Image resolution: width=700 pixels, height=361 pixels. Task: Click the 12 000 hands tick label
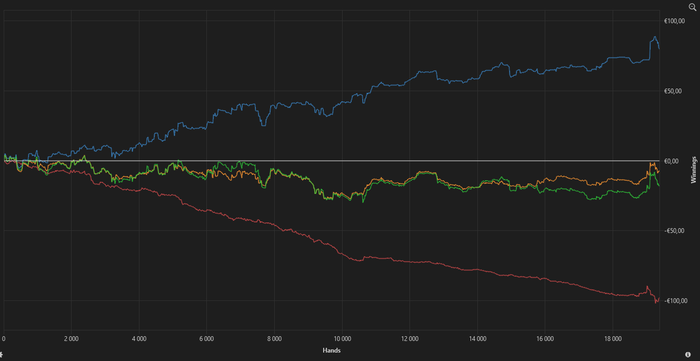pos(409,339)
